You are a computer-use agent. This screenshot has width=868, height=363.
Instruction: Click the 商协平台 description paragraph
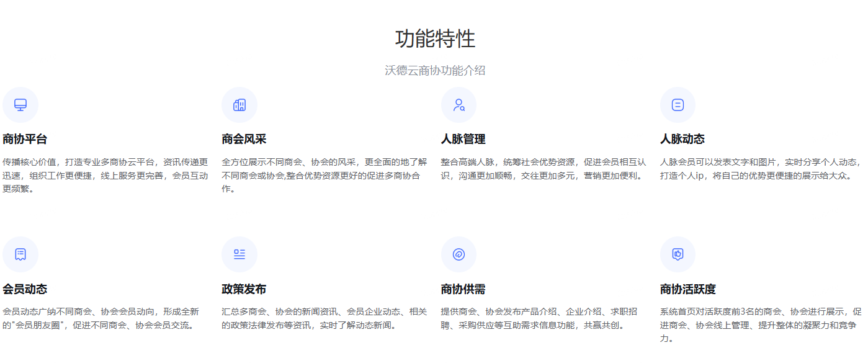click(x=105, y=176)
